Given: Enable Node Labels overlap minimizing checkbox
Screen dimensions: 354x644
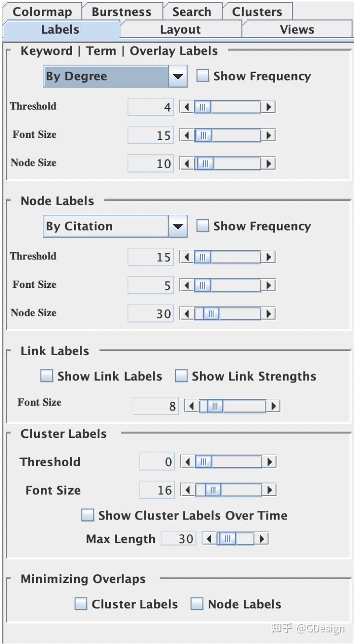Looking at the screenshot, I should (197, 604).
